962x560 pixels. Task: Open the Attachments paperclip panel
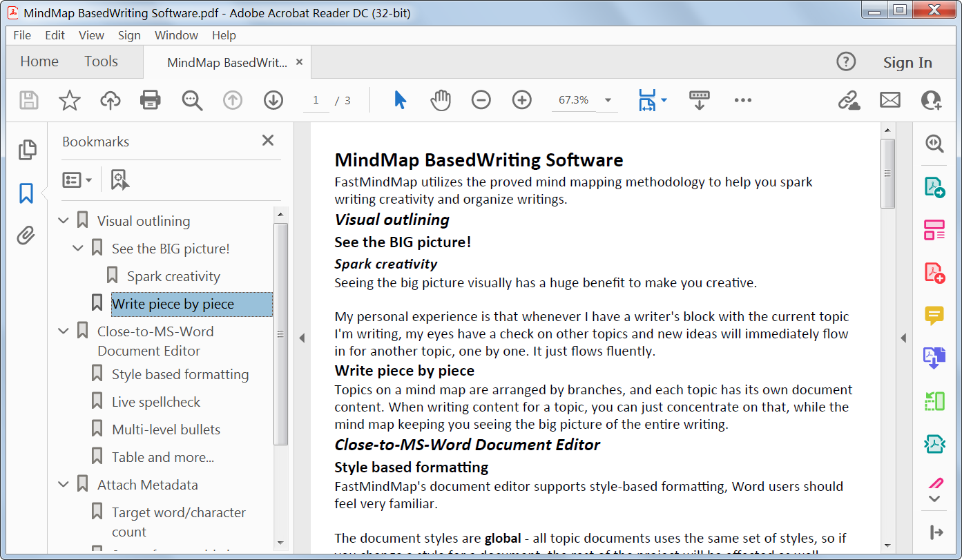(26, 236)
